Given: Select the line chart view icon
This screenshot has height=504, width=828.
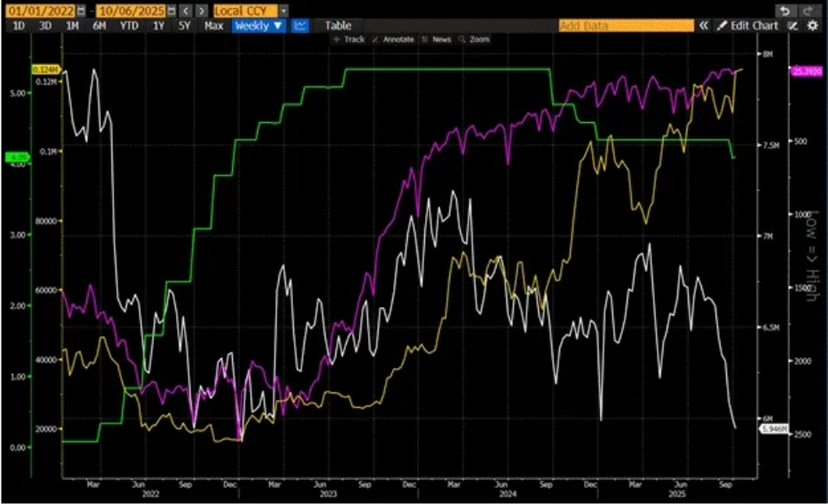Looking at the screenshot, I should 300,25.
